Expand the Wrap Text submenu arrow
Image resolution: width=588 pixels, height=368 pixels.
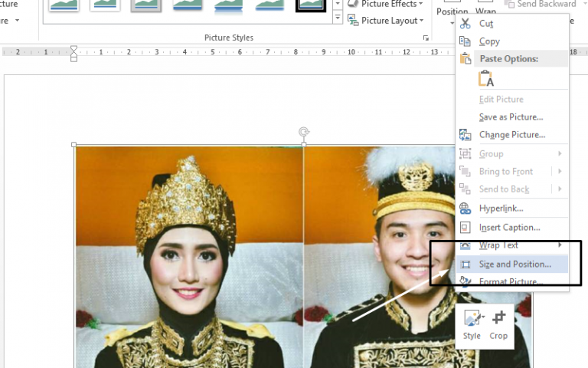coord(560,245)
